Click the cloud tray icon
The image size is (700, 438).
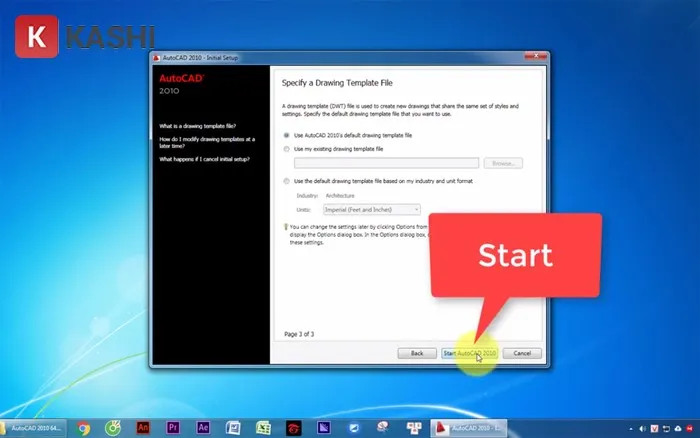(x=678, y=429)
